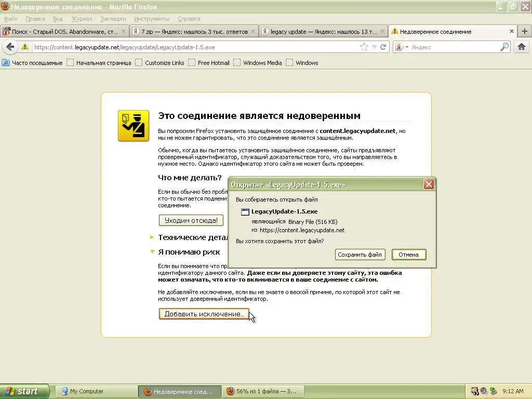Click 'Отмена' in the download dialog
Screen dimensions: 532x399
point(409,255)
